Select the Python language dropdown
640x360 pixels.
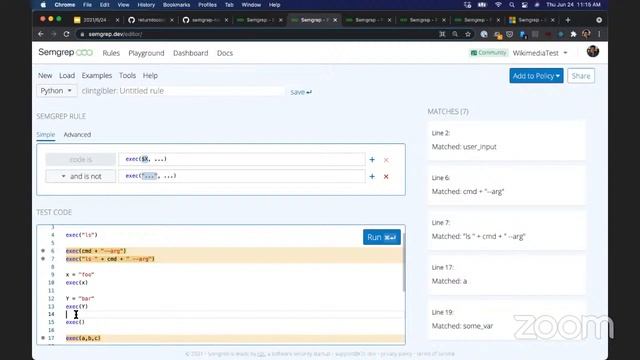tap(56, 91)
